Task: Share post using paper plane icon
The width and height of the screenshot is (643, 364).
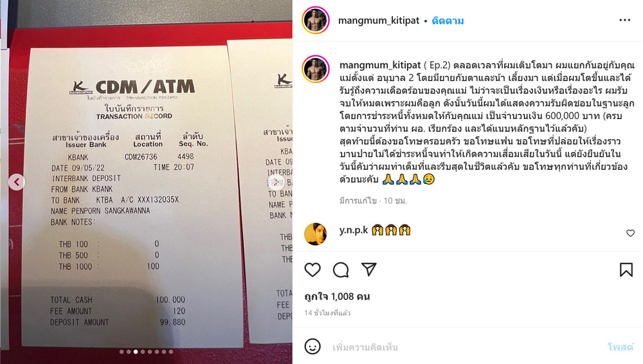Action: pyautogui.click(x=368, y=269)
